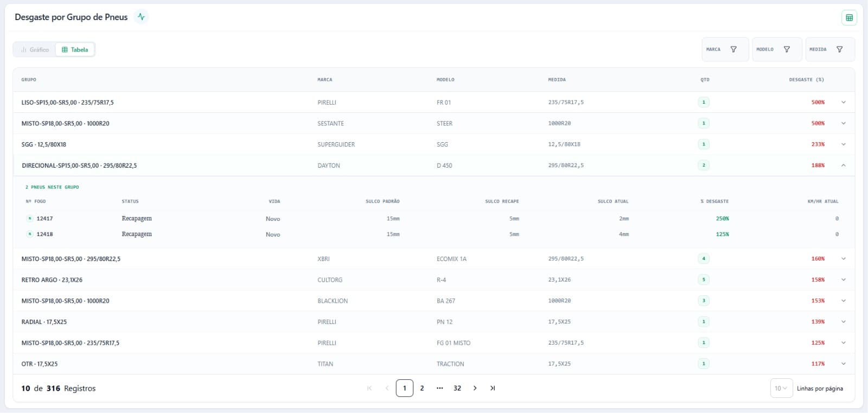Expand the PIRELLI FR 01 row
868x413 pixels.
point(843,102)
